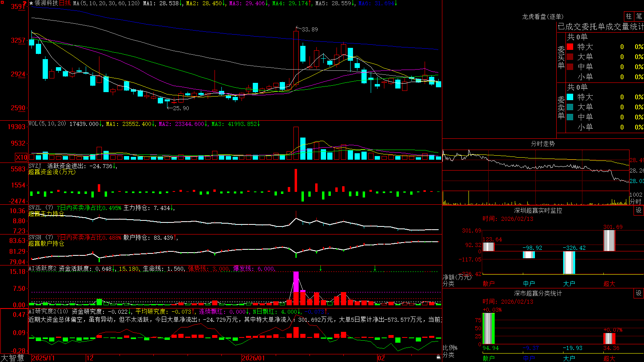Image resolution: width=644 pixels, height=362 pixels.
Task: Click the 大户 -326.42 bar in 深圳超赢实时监控
Action: [569, 263]
